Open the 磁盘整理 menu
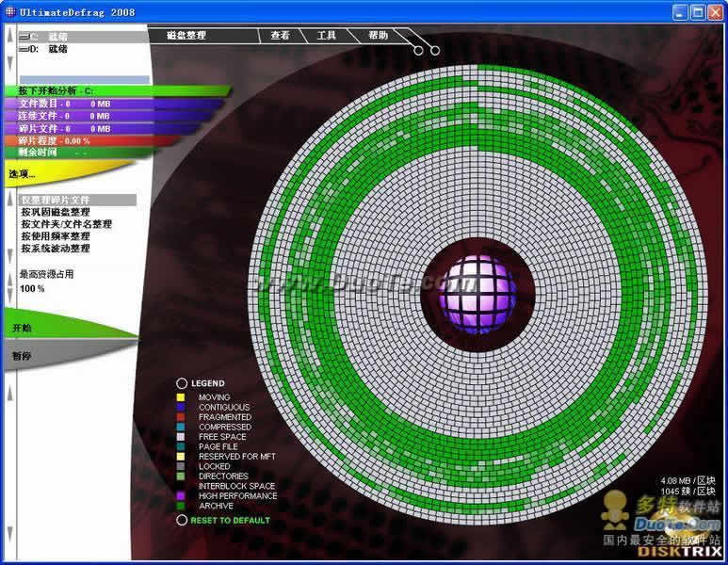This screenshot has height=565, width=728. [x=186, y=35]
